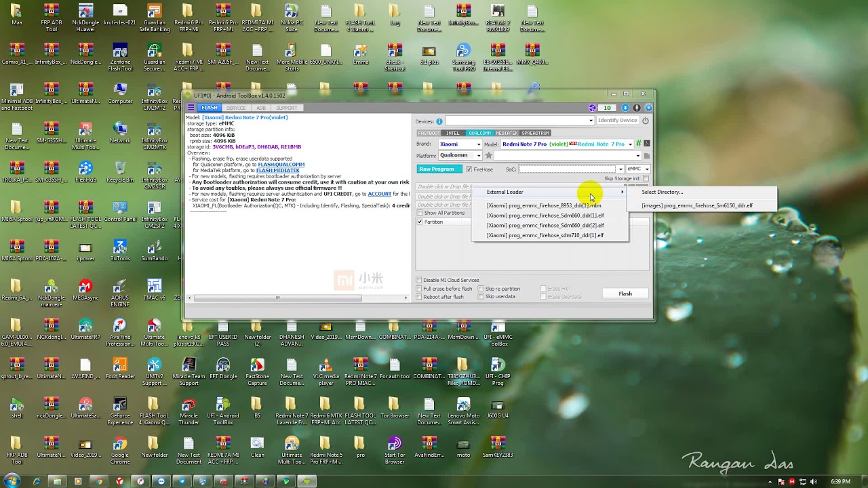Click the favorite star icon
Viewport: 868px width, 488px height.
point(488,156)
